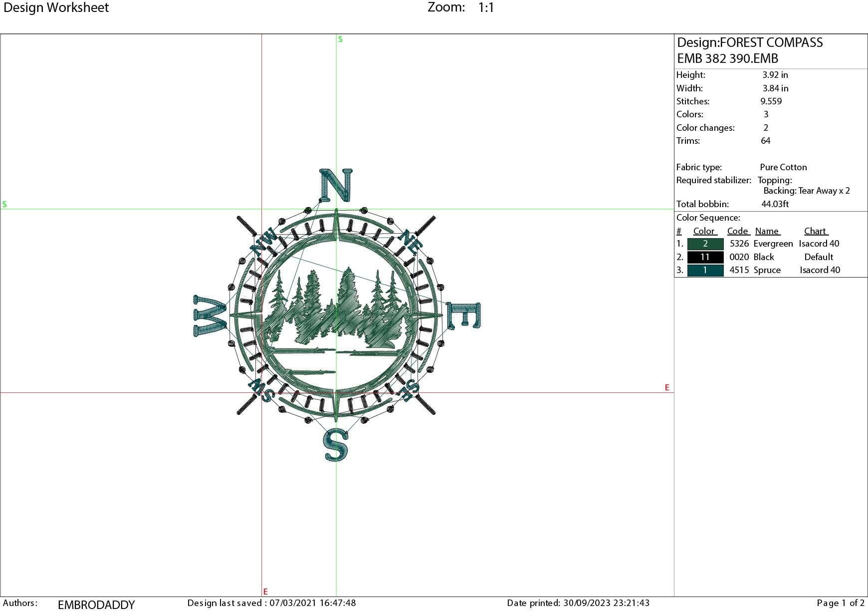Click the 'Design Worksheet' header title
The width and height of the screenshot is (868, 612).
56,7
